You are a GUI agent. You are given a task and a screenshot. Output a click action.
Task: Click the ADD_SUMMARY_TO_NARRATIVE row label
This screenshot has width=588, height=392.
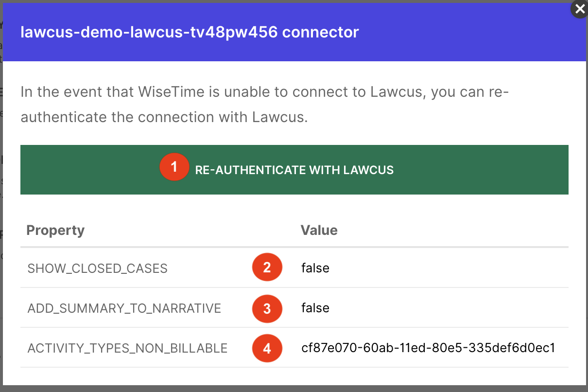point(125,308)
